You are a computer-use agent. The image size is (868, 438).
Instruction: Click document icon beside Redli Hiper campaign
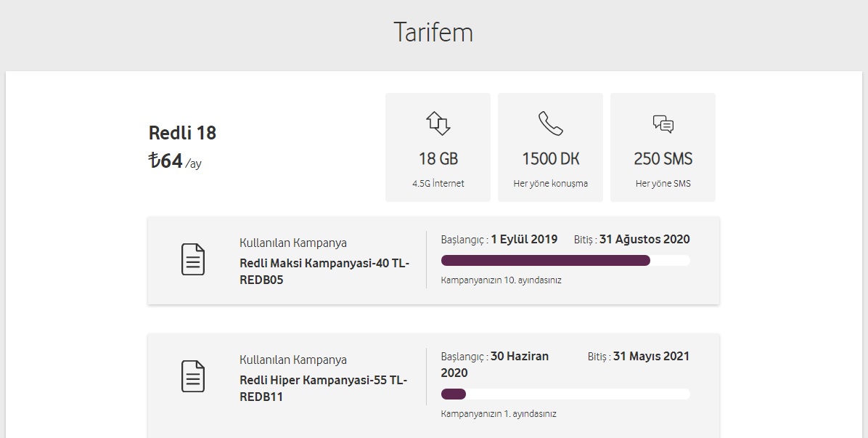(192, 376)
